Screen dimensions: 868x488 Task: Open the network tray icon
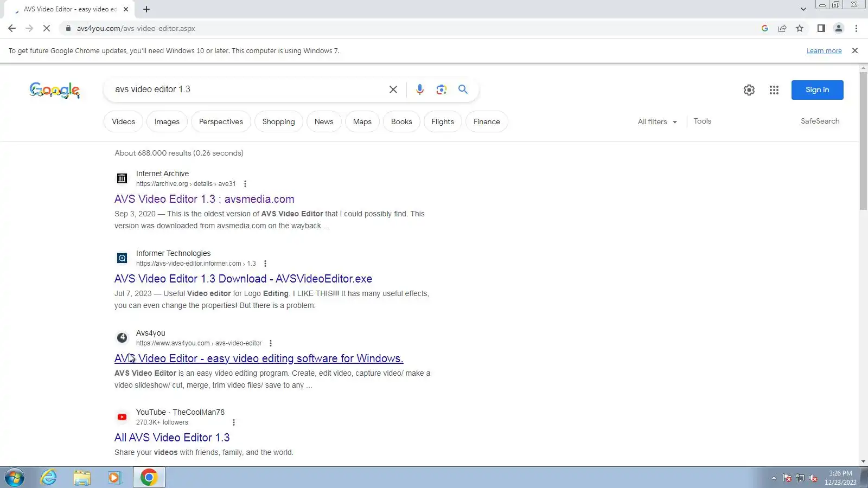coord(800,478)
